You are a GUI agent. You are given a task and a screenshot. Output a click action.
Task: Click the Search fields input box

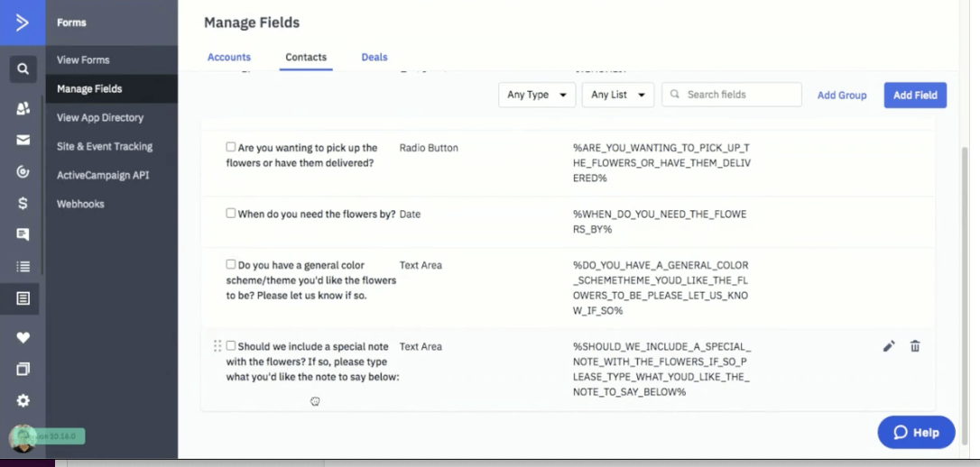pyautogui.click(x=740, y=95)
